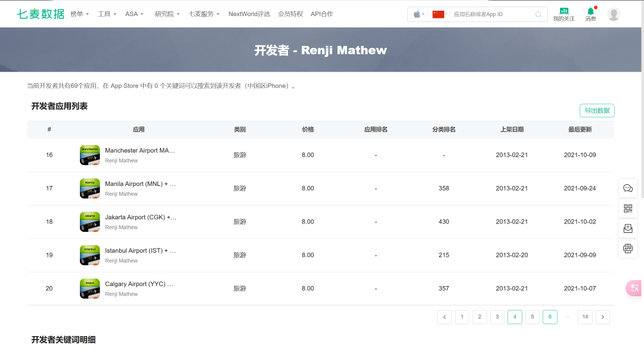
Task: Select pagination page 2
Action: point(479,316)
